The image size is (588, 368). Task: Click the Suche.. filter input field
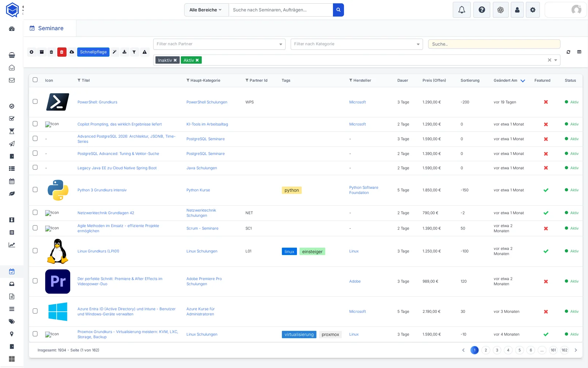pyautogui.click(x=494, y=44)
